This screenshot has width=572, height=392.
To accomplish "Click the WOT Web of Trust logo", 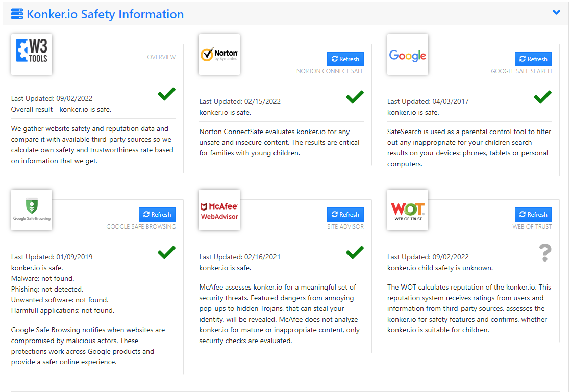I will (x=408, y=210).
